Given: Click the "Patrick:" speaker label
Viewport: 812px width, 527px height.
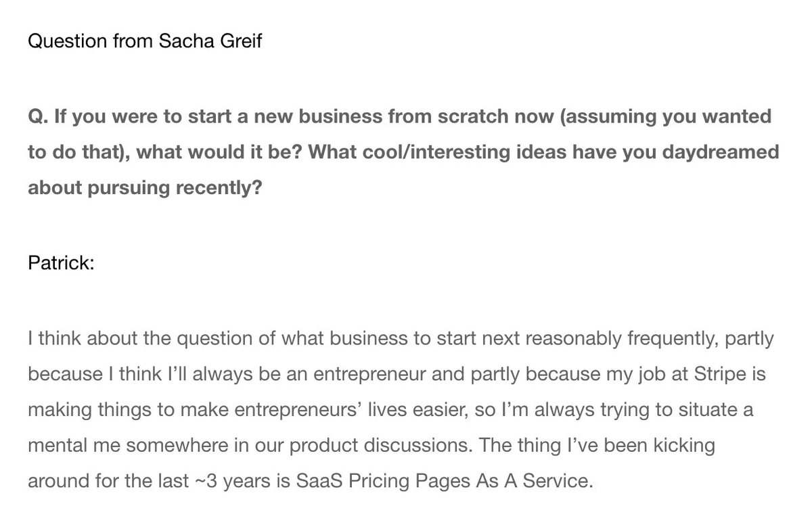Looking at the screenshot, I should pos(61,262).
